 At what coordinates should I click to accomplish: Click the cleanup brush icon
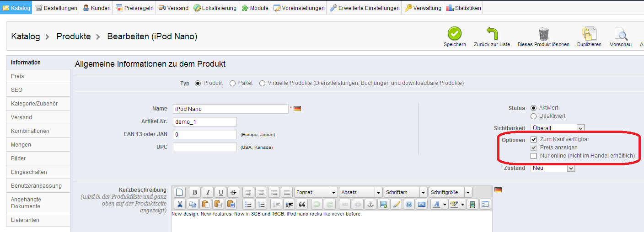click(x=396, y=204)
